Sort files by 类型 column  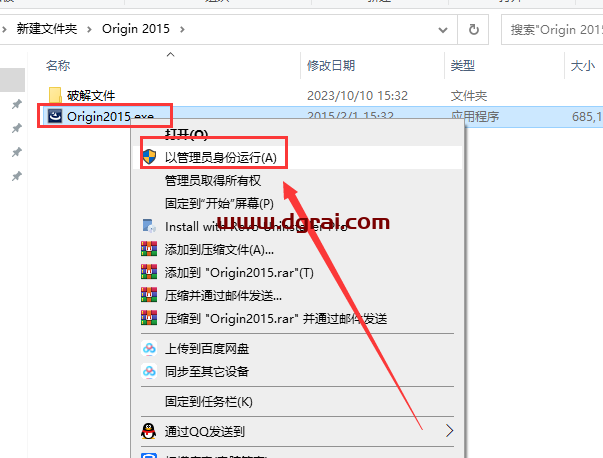click(463, 66)
